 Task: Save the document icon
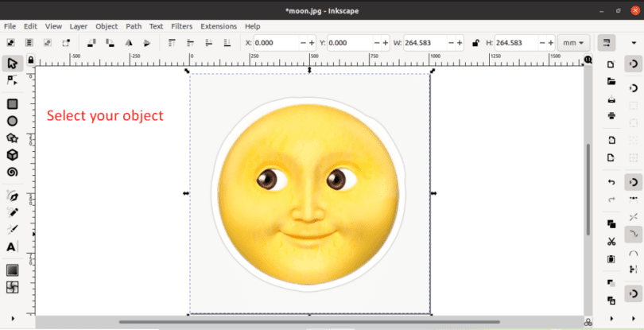pyautogui.click(x=611, y=99)
